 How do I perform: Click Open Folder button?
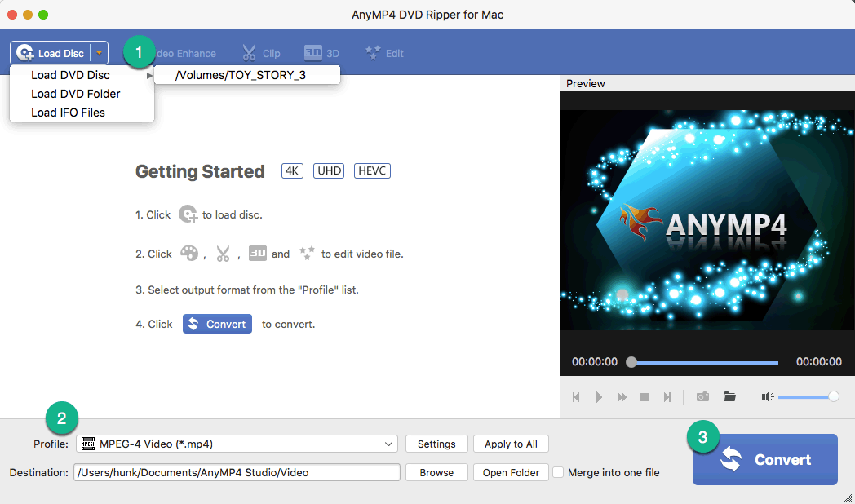[x=511, y=472]
